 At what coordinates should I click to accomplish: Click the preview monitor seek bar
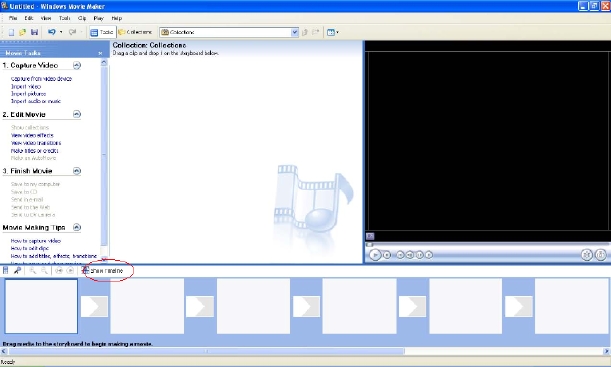pos(487,245)
